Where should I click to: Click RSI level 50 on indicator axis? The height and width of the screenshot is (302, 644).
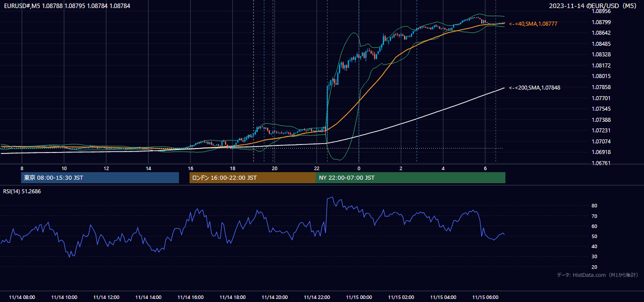[x=595, y=237]
